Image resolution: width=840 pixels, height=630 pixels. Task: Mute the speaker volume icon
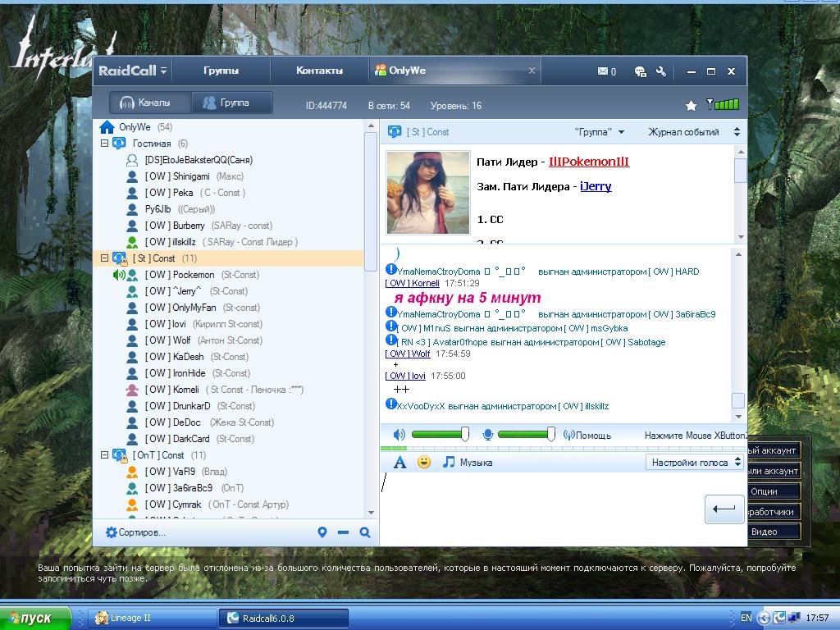click(399, 435)
